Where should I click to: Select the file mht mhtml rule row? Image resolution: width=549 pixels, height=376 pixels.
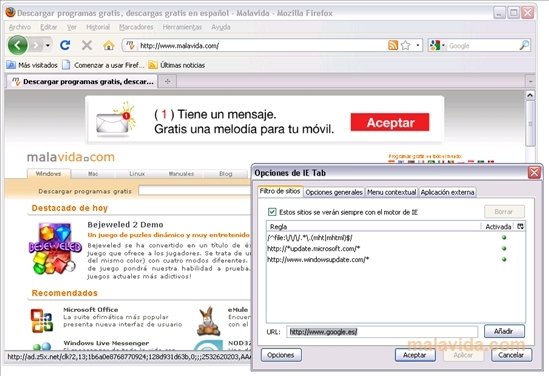coord(396,238)
